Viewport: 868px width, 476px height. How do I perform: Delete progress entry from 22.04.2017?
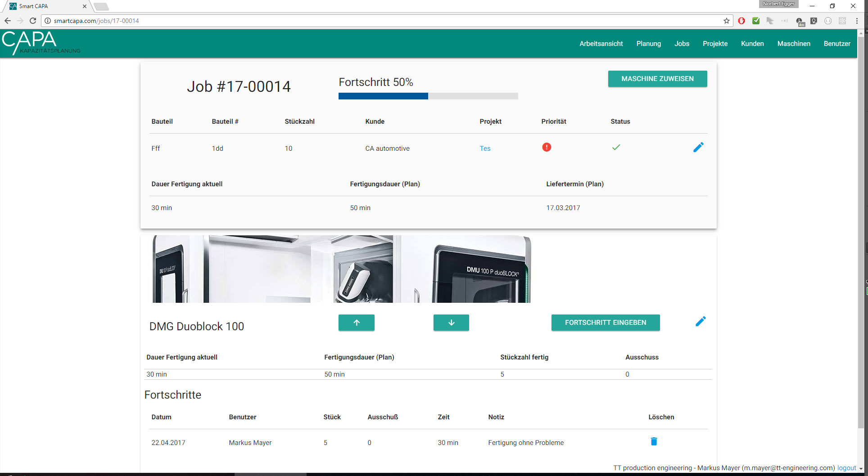[654, 441]
